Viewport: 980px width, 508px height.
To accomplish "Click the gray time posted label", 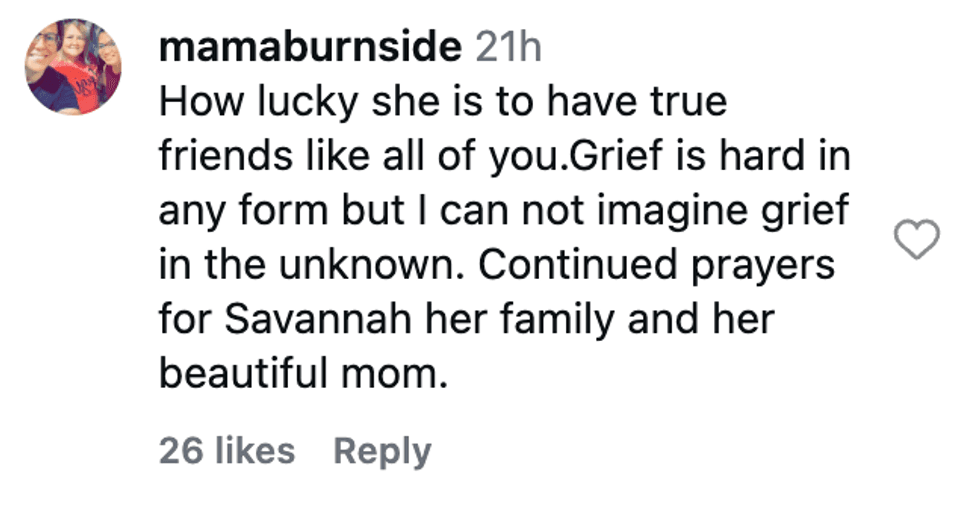I will point(508,47).
